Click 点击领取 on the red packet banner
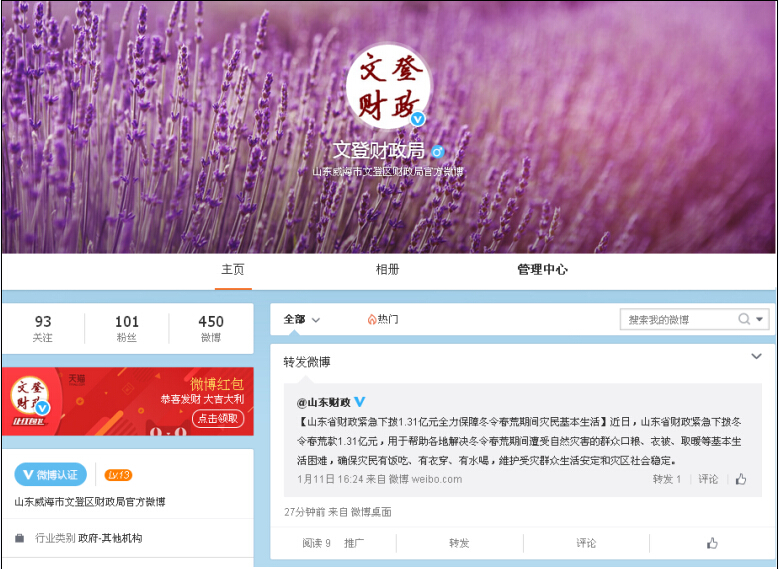 219,419
